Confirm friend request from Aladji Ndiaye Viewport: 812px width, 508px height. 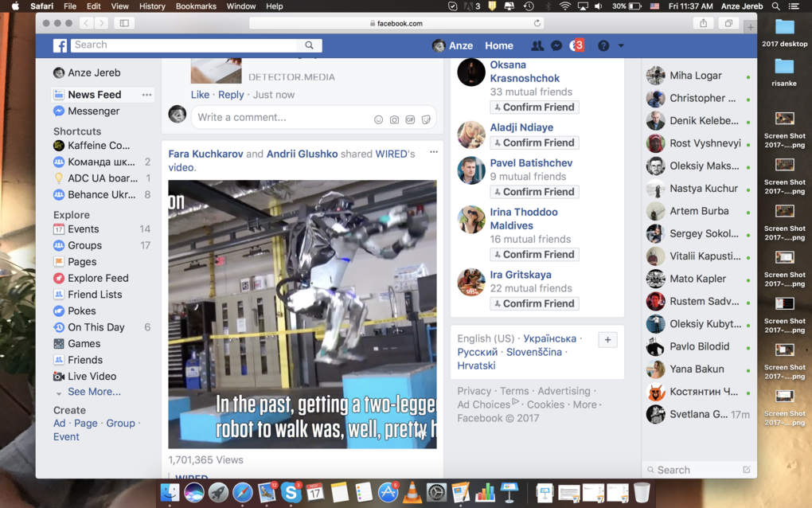(534, 143)
